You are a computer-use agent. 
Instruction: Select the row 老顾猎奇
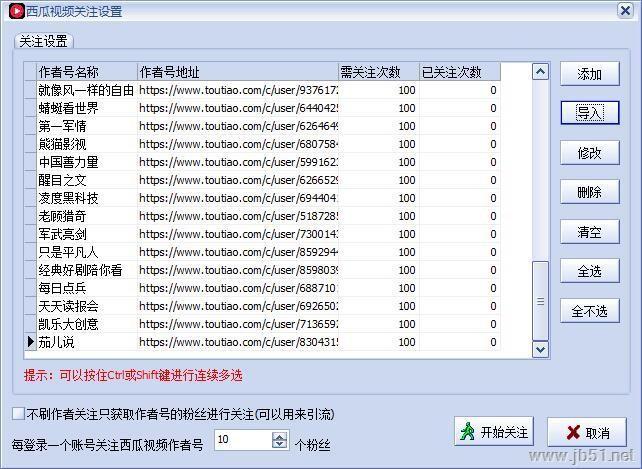pyautogui.click(x=262, y=216)
